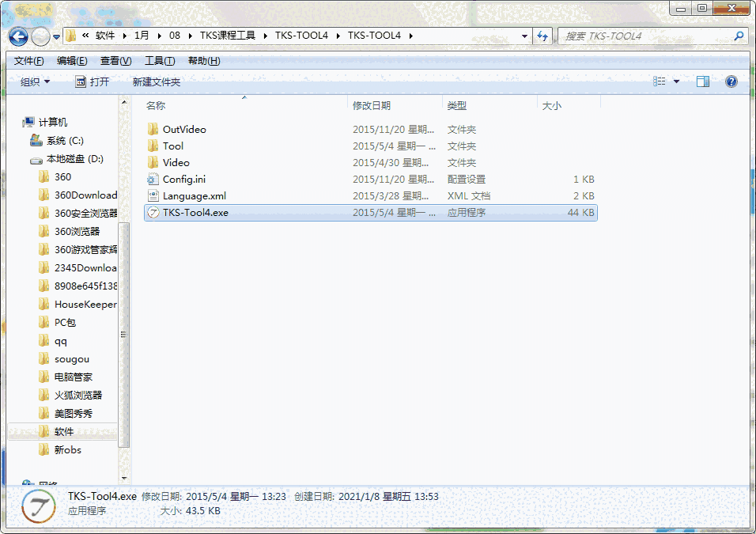This screenshot has width=756, height=534.
Task: Open 360安全浏览器 folder in sidebar
Action: click(77, 214)
